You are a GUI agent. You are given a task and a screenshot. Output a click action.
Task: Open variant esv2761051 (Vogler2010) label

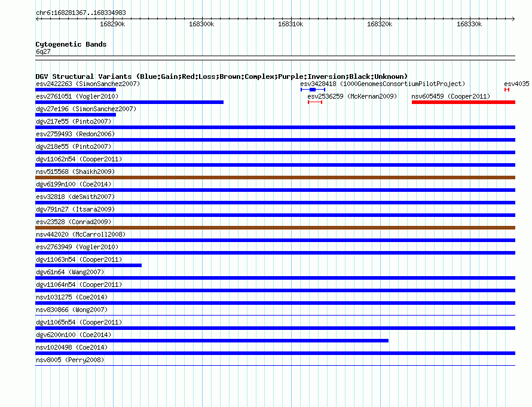(x=77, y=96)
